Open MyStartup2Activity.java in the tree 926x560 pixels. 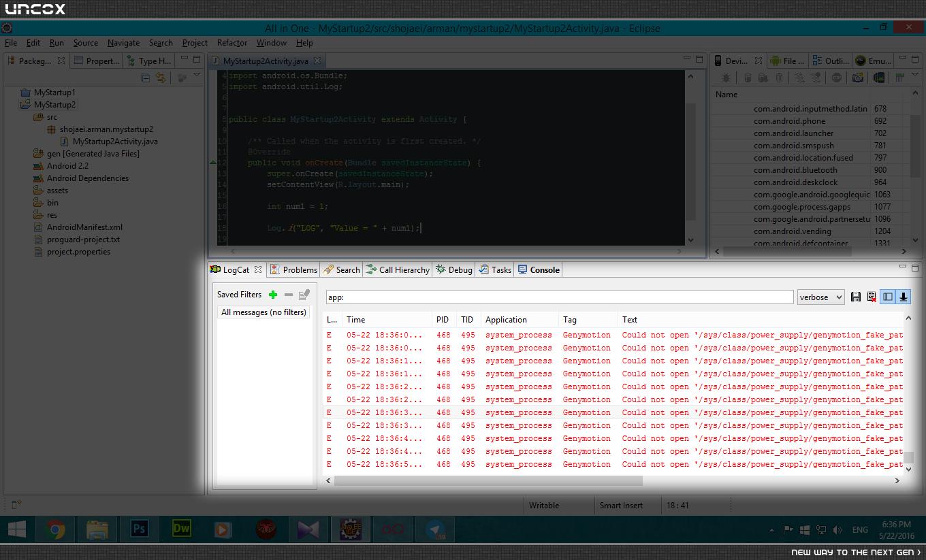coord(109,142)
